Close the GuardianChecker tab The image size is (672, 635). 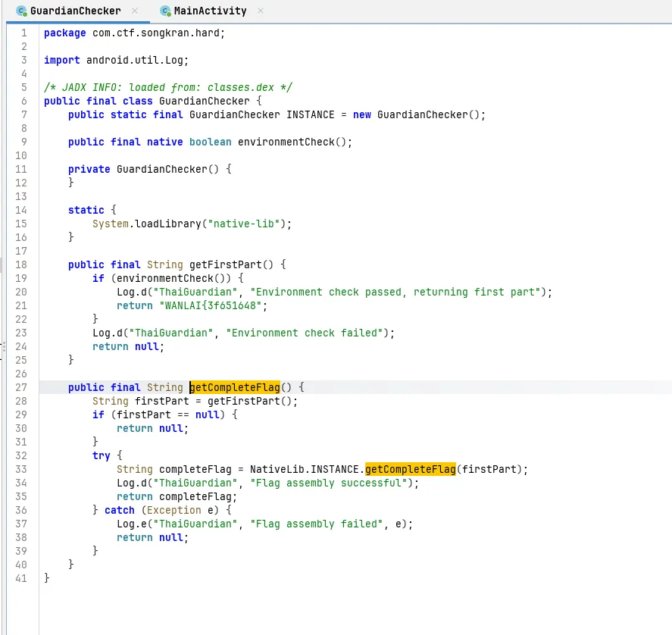tap(134, 11)
